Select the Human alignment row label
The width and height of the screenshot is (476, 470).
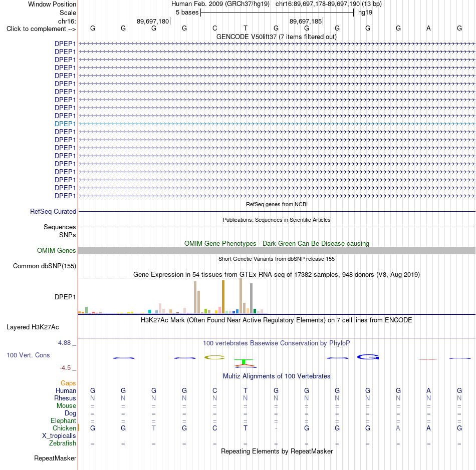click(66, 390)
